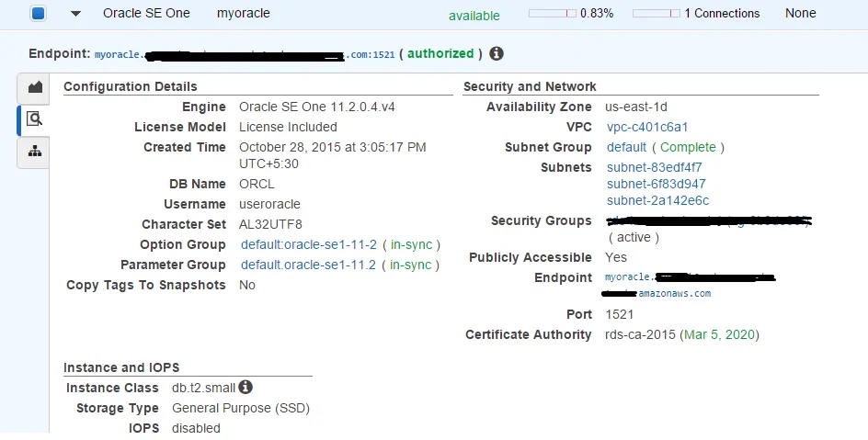Click the info icon beside db.t2.small
This screenshot has height=440, width=868.
[246, 387]
